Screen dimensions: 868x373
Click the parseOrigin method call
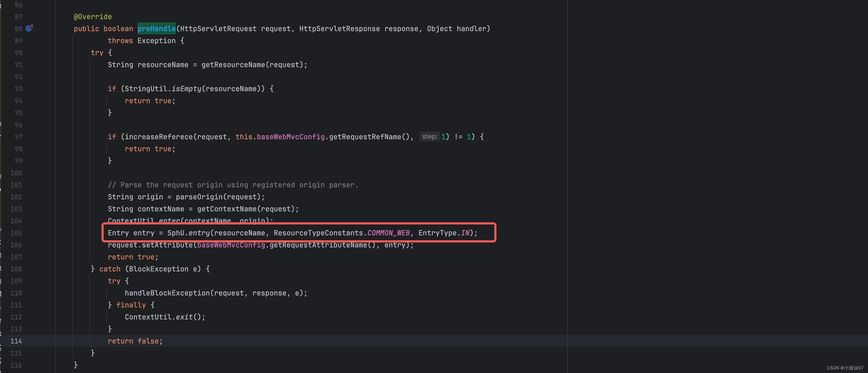coord(199,197)
